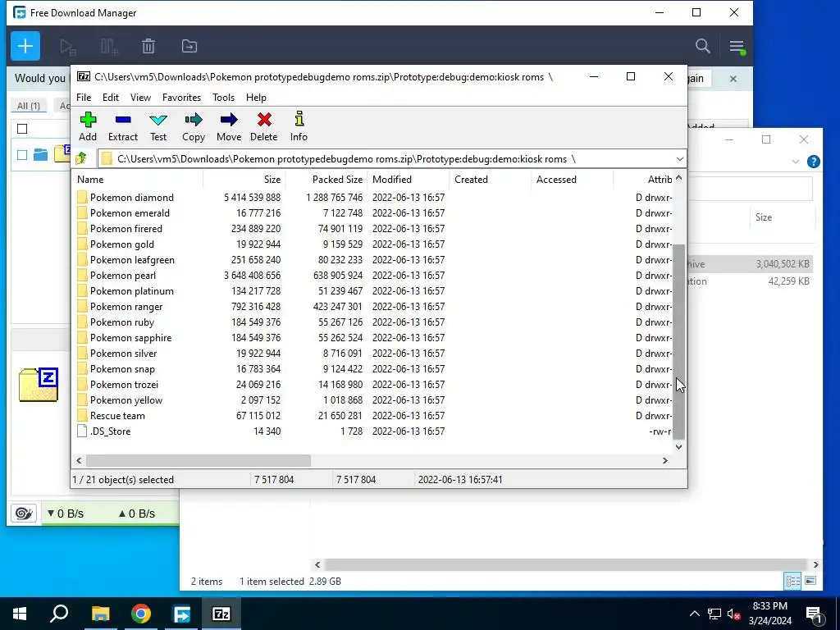This screenshot has height=630, width=840.
Task: Click the 7-Zip horizontal scrollbar thumb
Action: coord(199,460)
